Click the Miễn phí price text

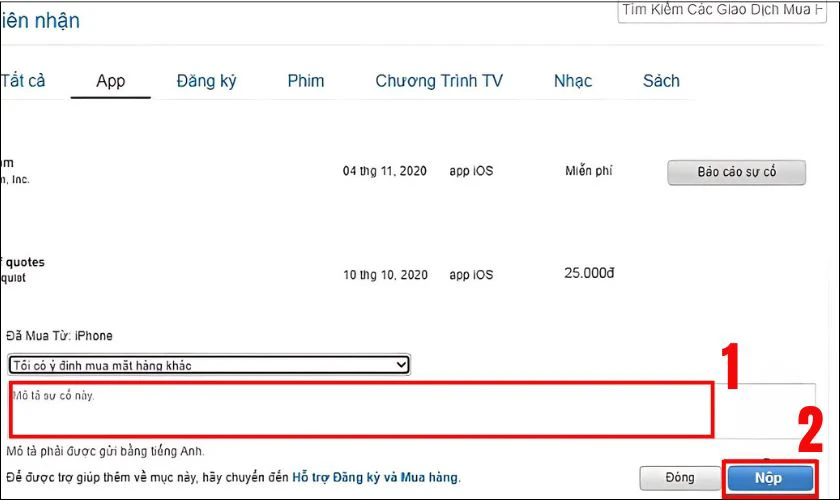click(588, 171)
